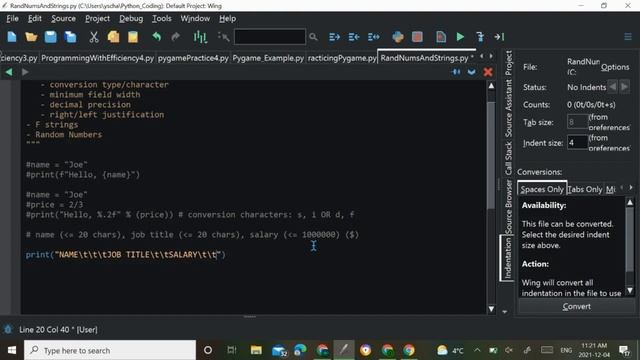This screenshot has height=360, width=640.
Task: Click the debug file page icon
Action: click(x=441, y=37)
